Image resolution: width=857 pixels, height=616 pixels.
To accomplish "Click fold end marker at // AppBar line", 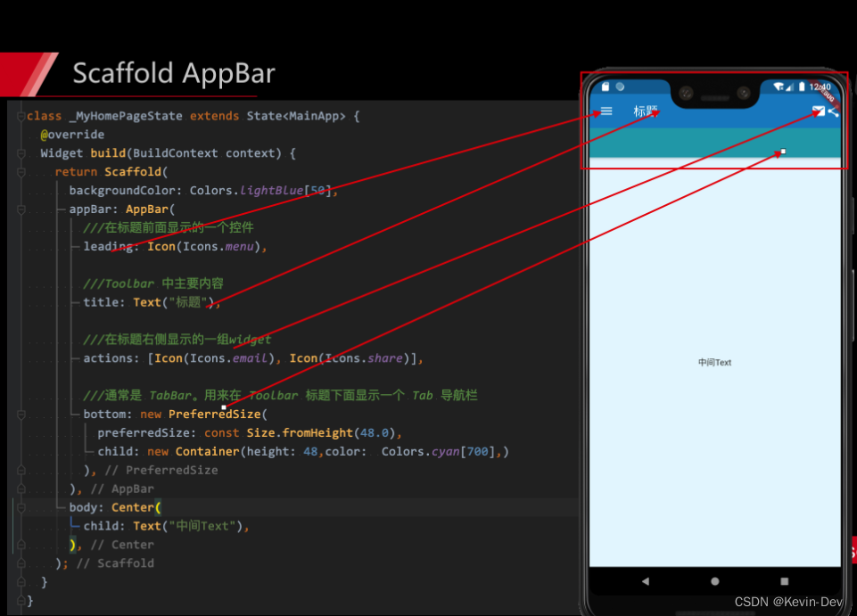I will (21, 489).
